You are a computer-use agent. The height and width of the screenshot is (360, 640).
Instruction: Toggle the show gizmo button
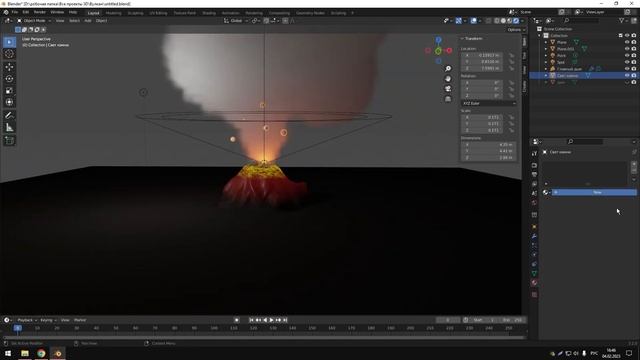pyautogui.click(x=459, y=20)
